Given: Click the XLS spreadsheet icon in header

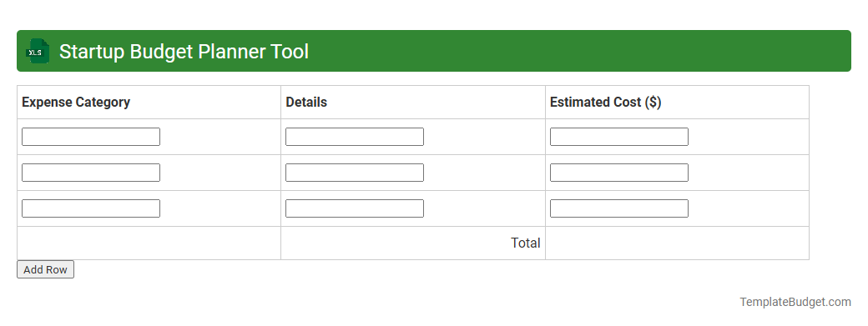Looking at the screenshot, I should pos(37,52).
